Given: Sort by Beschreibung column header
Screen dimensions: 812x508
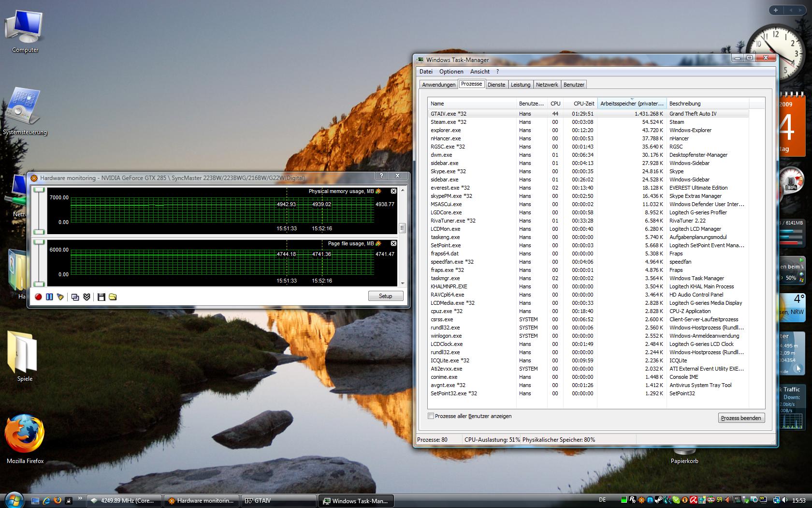Looking at the screenshot, I should (x=708, y=104).
